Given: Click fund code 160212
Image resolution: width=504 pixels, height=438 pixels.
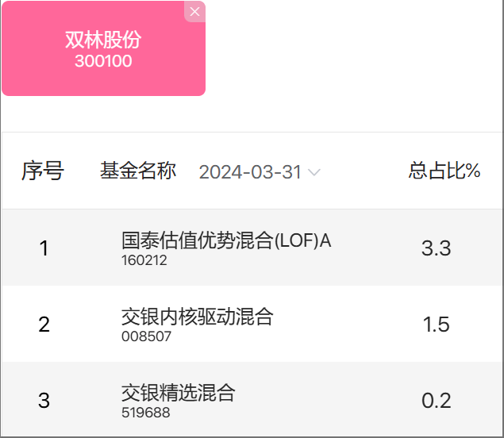Looking at the screenshot, I should coord(144,260).
